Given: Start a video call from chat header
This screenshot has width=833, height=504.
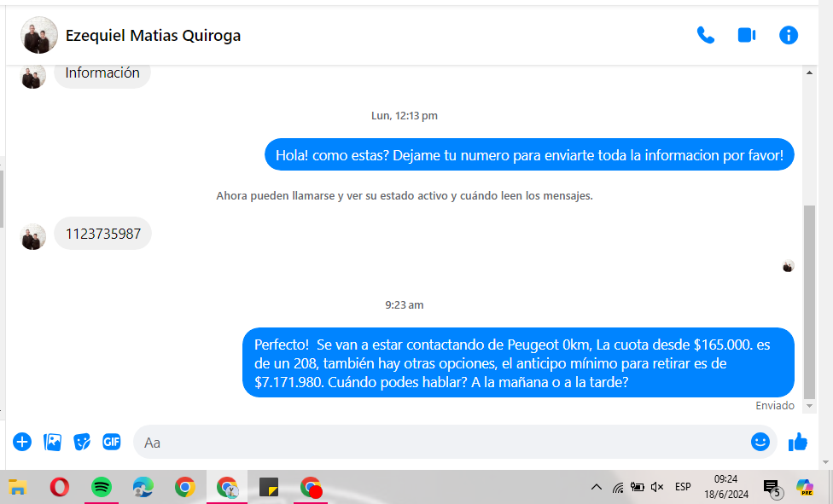Looking at the screenshot, I should click(747, 35).
